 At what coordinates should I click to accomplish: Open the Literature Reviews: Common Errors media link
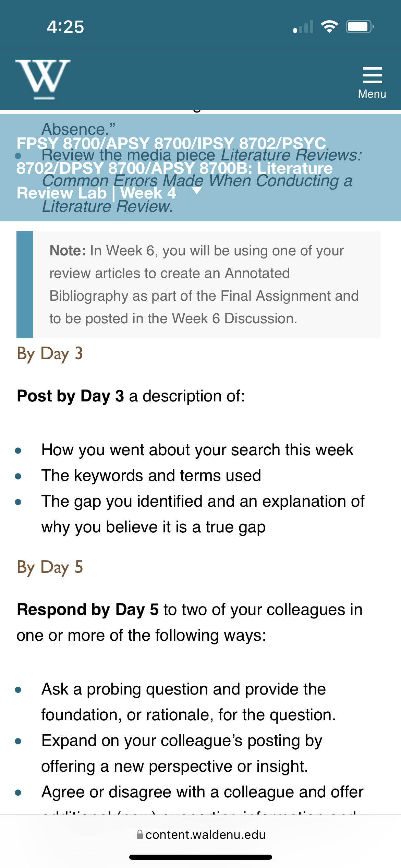pyautogui.click(x=202, y=181)
